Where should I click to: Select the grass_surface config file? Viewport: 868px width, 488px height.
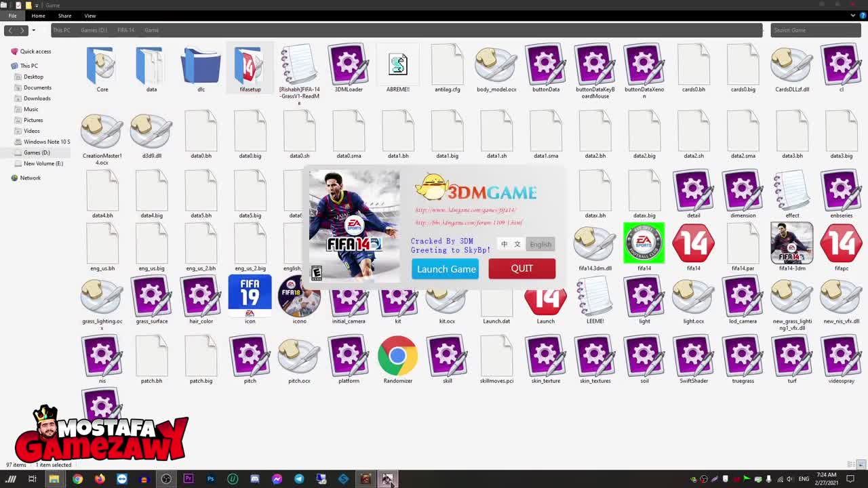coord(151,300)
